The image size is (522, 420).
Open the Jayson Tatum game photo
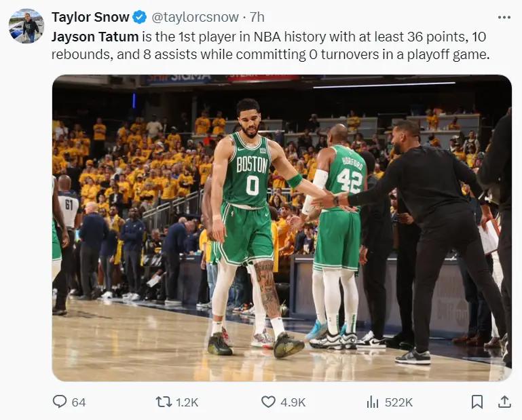[282, 228]
